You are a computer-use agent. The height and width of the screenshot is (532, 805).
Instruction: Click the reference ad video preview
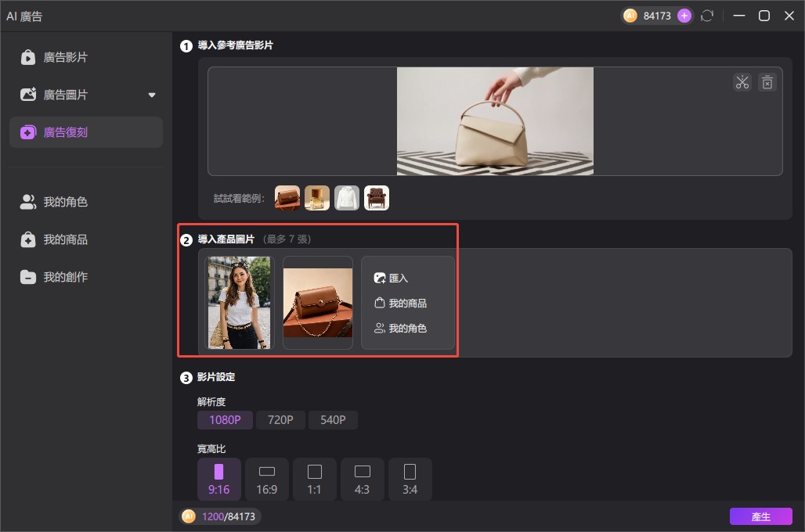click(x=495, y=121)
